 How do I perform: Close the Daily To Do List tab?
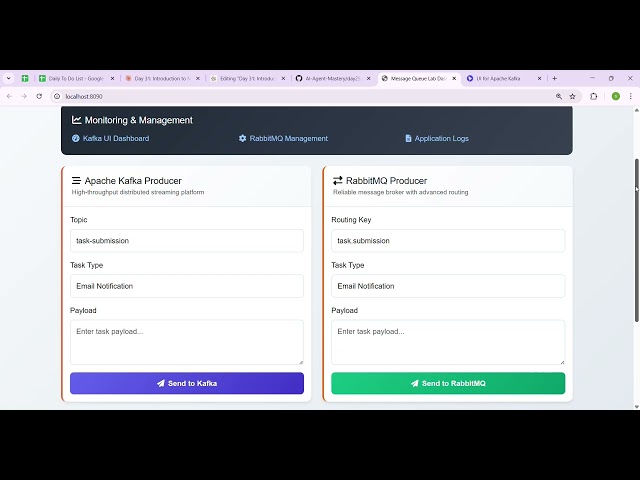112,78
